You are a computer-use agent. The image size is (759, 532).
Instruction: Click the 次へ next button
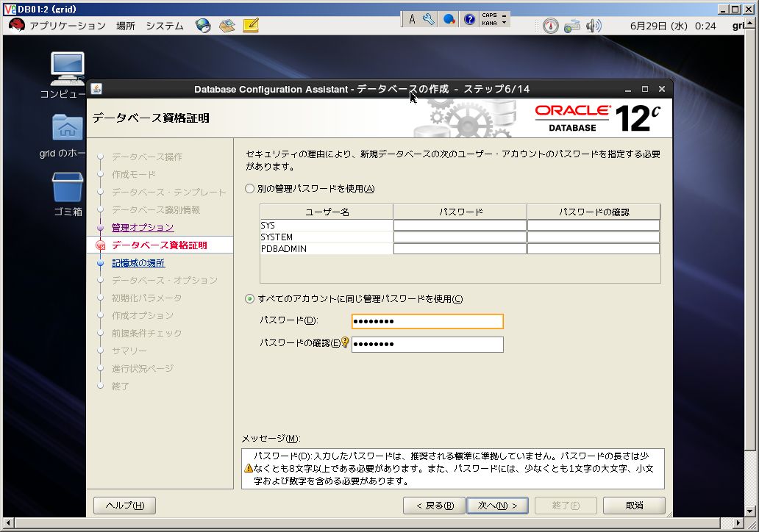coord(497,506)
